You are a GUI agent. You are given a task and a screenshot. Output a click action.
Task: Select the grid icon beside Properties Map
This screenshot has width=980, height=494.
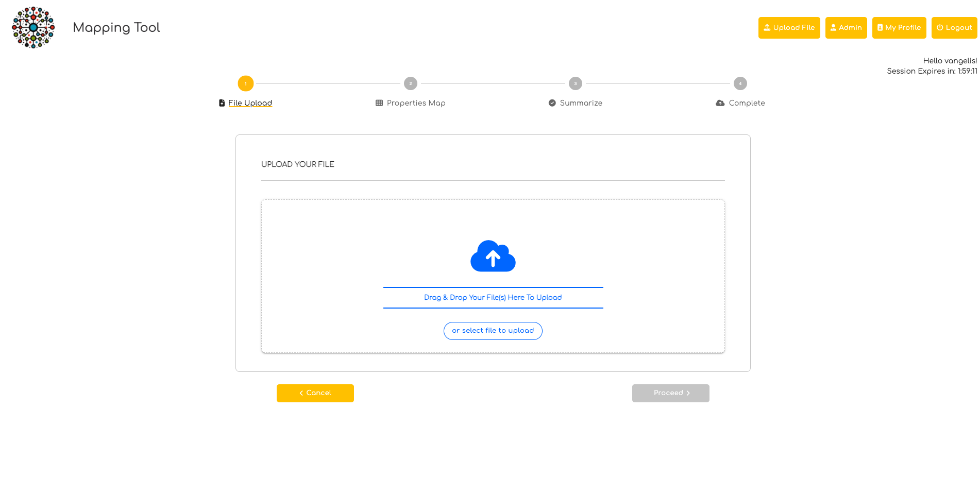[379, 103]
